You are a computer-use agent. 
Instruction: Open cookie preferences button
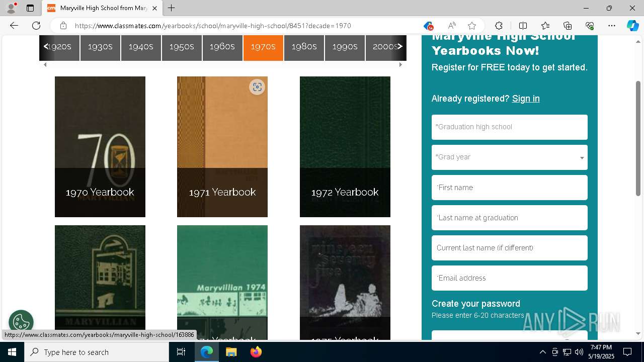pyautogui.click(x=21, y=322)
